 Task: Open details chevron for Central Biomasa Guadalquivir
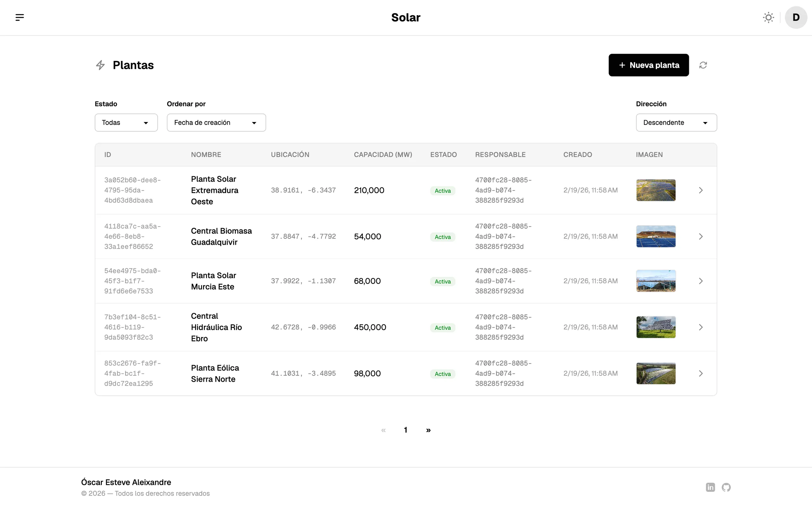701,237
